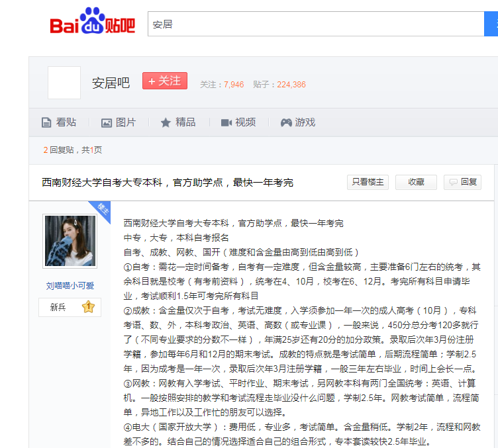Open the 安居吧 forum name link

point(111,83)
